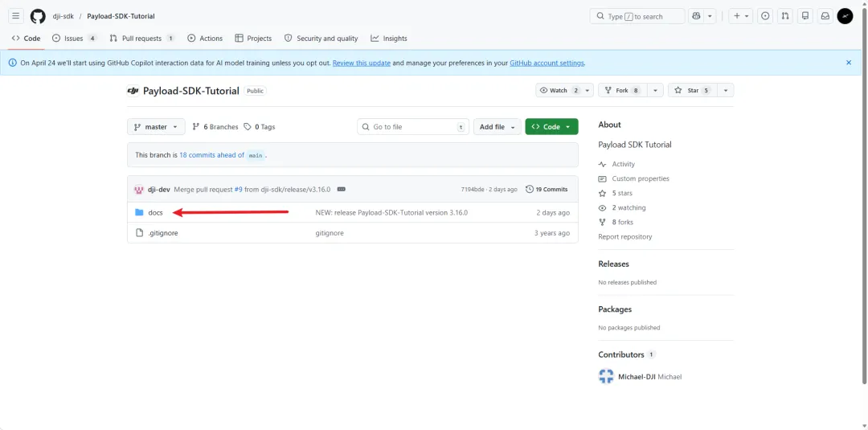Follow the Review this update link
This screenshot has width=868, height=430.
[362, 63]
